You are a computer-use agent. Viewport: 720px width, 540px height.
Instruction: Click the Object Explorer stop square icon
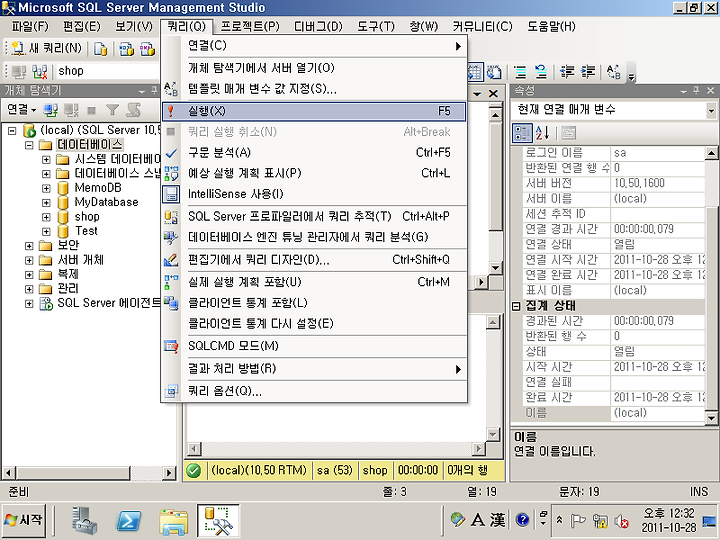coord(91,110)
